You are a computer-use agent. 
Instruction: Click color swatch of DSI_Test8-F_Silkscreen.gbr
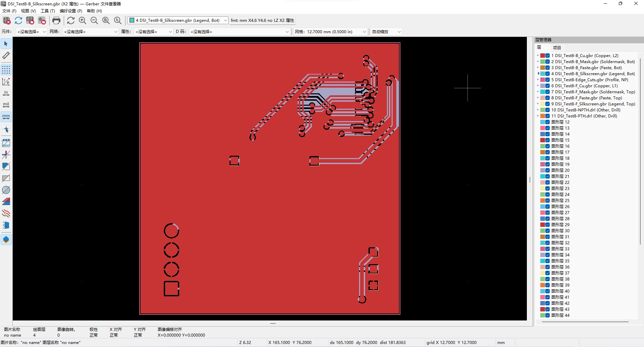point(542,104)
